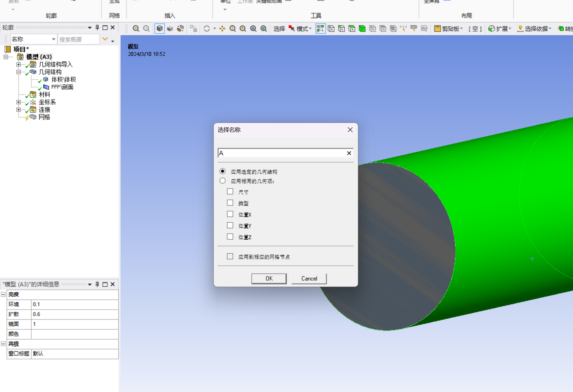Screen dimensions: 573x392
Task: Activate the smart selection filter icon
Action: tap(320, 29)
